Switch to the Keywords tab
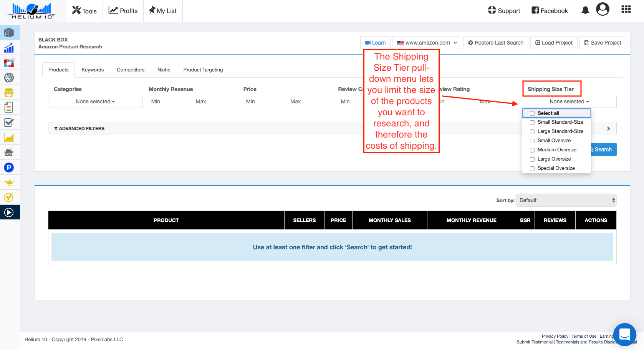The height and width of the screenshot is (350, 644). (93, 70)
